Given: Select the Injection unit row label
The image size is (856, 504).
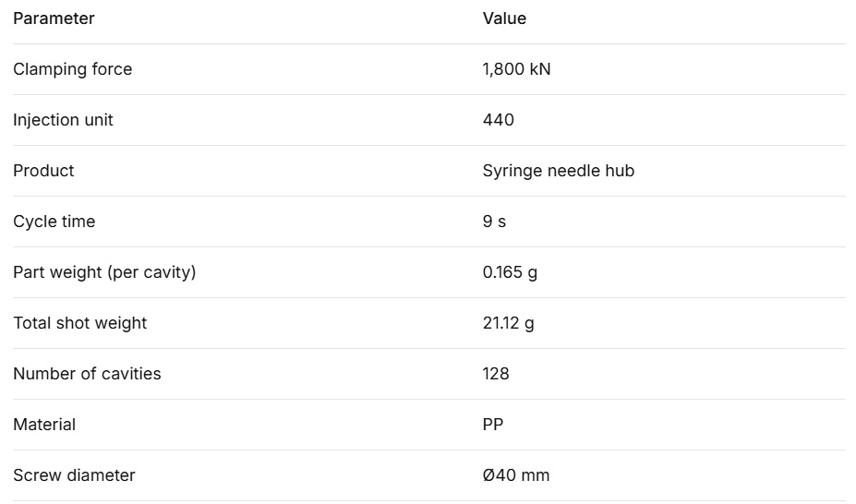Looking at the screenshot, I should 63,120.
